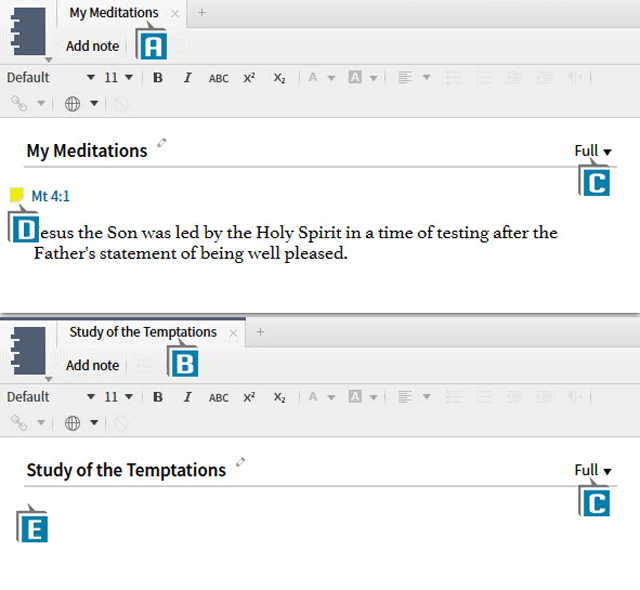This screenshot has width=640, height=590.
Task: Toggle italic in Study of the Temptations toolbar
Action: [x=187, y=397]
